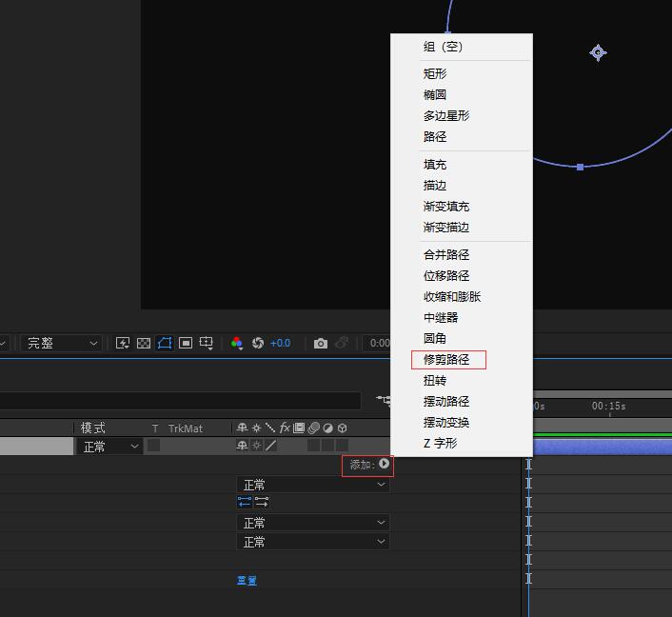Open 正常 dropdown just below direction icons
The height and width of the screenshot is (617, 672).
click(313, 523)
